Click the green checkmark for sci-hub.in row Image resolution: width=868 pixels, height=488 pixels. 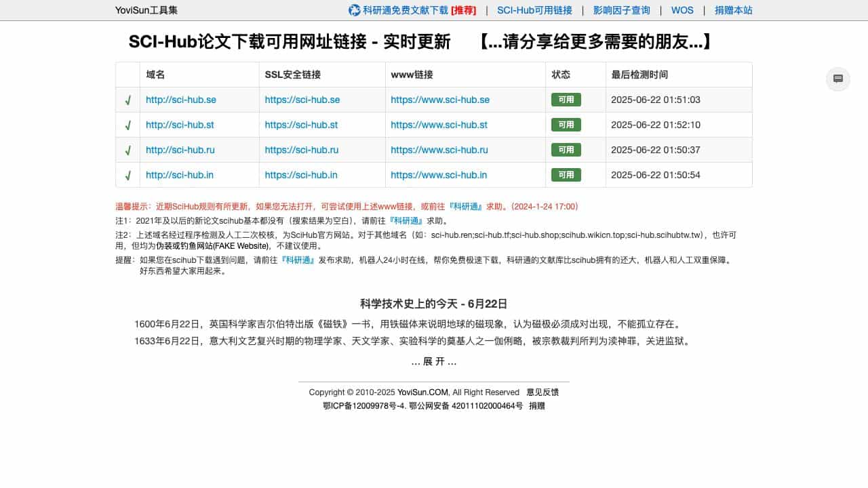click(127, 176)
